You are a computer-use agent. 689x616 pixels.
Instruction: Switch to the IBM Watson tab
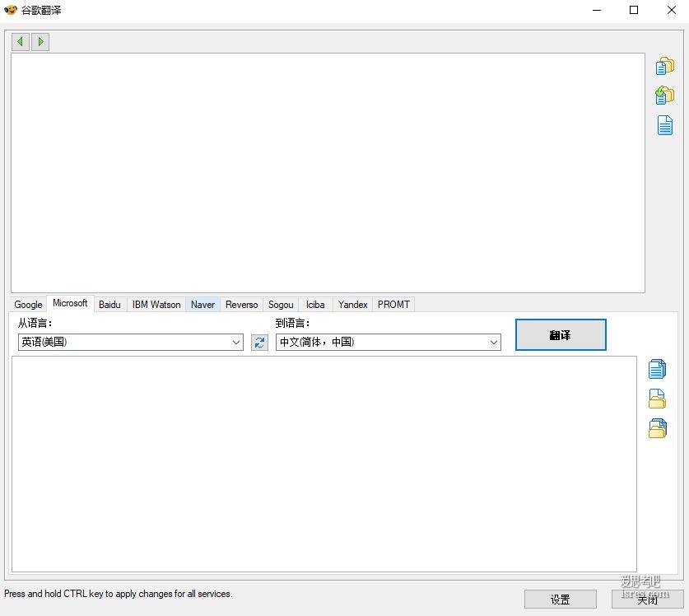156,304
